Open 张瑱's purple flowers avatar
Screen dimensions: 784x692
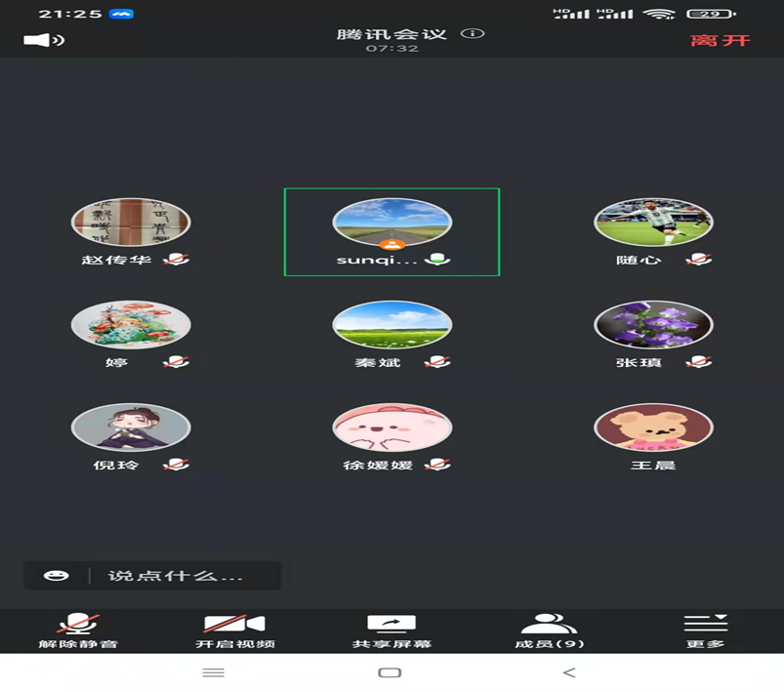click(x=653, y=325)
